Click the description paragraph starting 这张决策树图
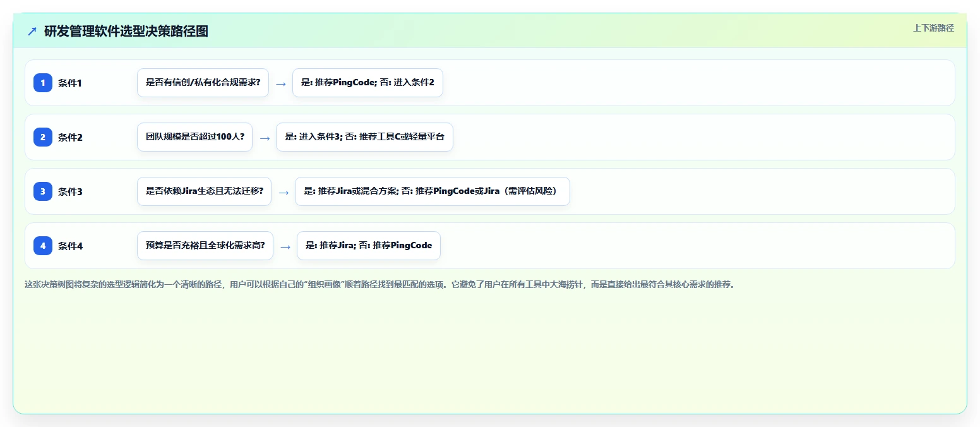Viewport: 980px width, 427px height. pos(379,284)
